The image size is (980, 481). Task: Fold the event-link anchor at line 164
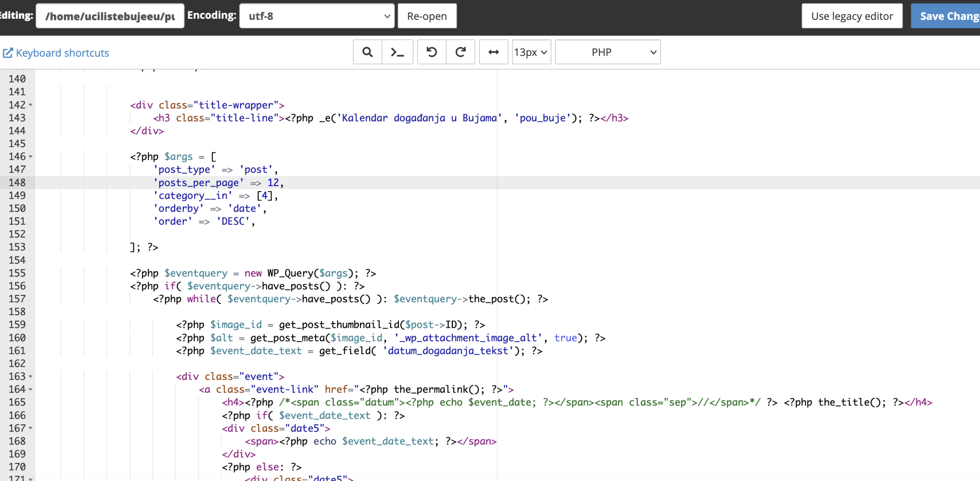[x=31, y=389]
